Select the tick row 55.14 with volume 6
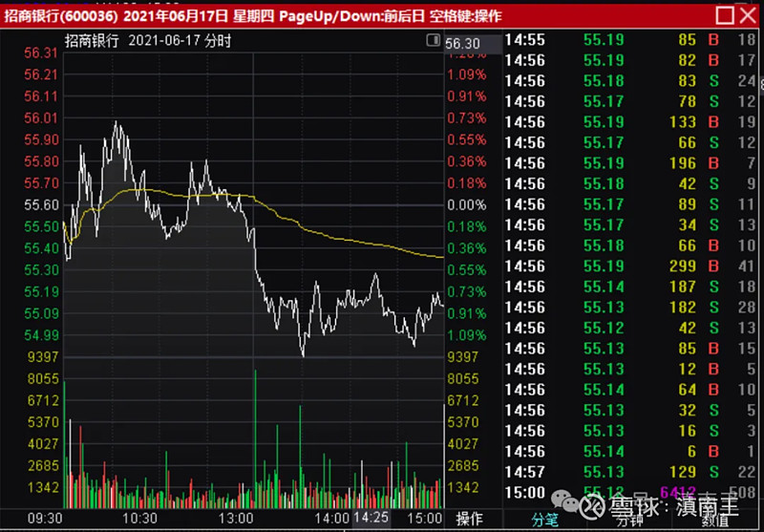This screenshot has height=532, width=764. point(630,451)
